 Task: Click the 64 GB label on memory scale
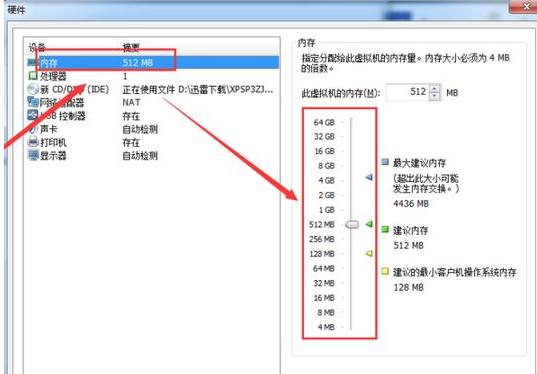tap(324, 122)
